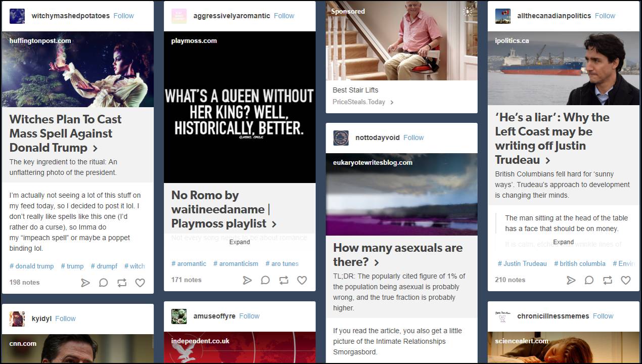Follow aggressivelyaromantic blog
Screen dimensions: 642x364
284,16
